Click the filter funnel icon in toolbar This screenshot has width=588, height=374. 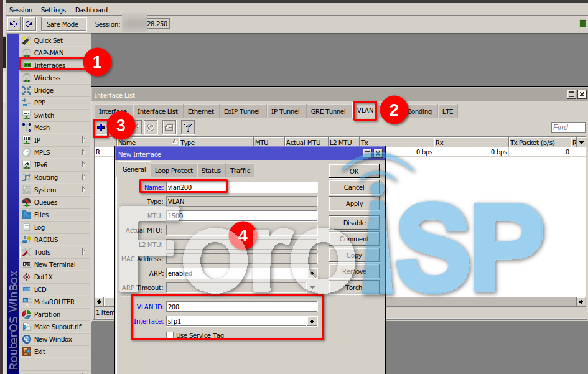188,128
